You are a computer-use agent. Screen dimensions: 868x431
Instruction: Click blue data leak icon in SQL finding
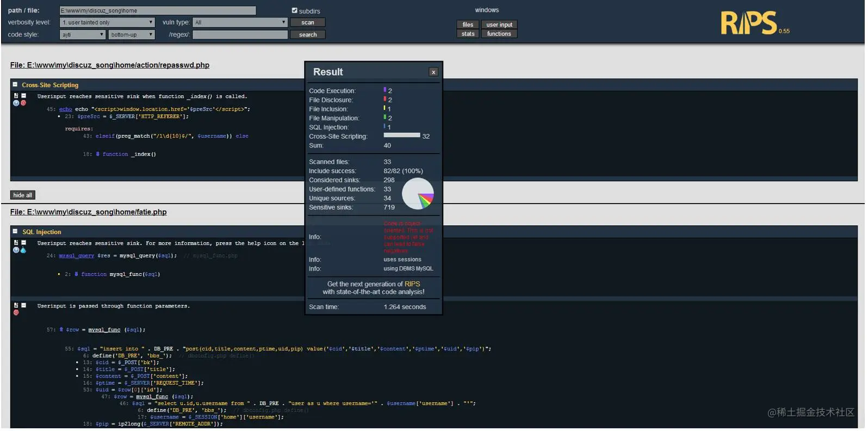pyautogui.click(x=23, y=250)
